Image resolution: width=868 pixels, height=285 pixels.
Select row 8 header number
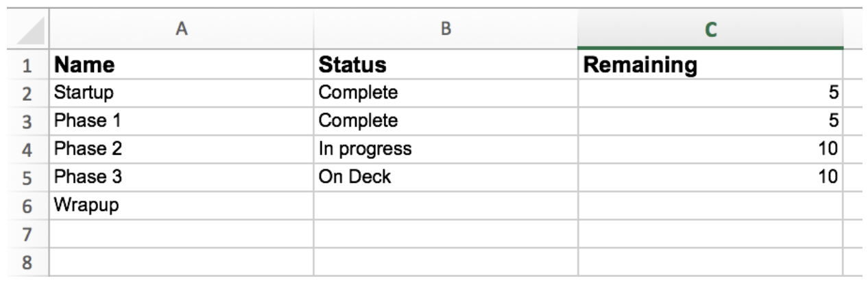pyautogui.click(x=25, y=261)
